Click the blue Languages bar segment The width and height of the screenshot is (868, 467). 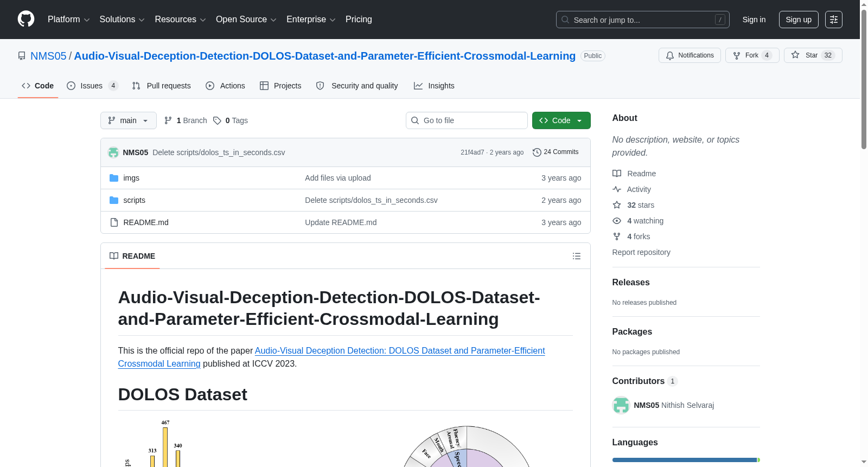[685, 460]
